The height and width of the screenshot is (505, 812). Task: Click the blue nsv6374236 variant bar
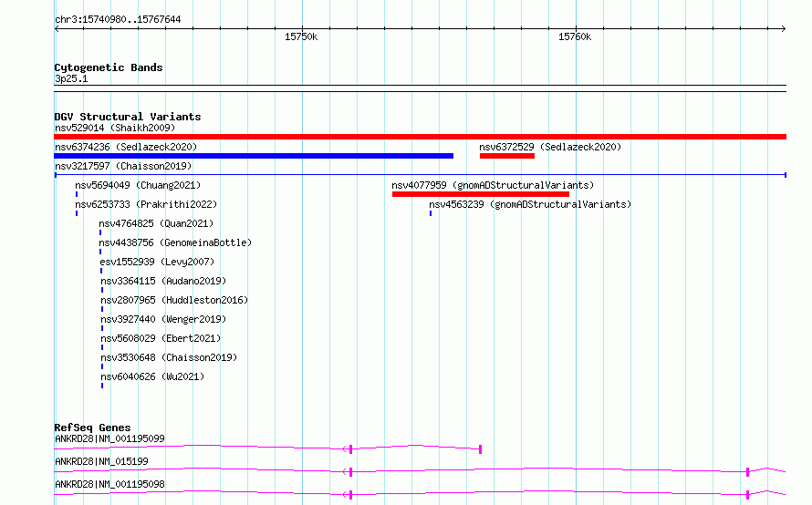pyautogui.click(x=254, y=156)
